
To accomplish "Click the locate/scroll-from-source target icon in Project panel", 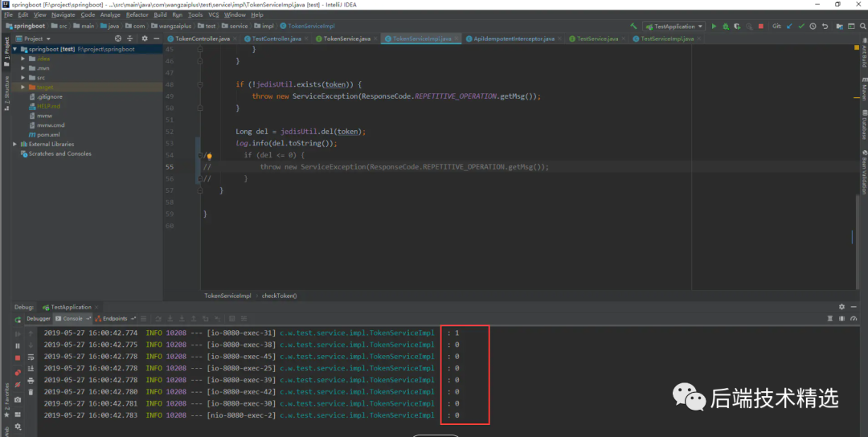I will (118, 39).
